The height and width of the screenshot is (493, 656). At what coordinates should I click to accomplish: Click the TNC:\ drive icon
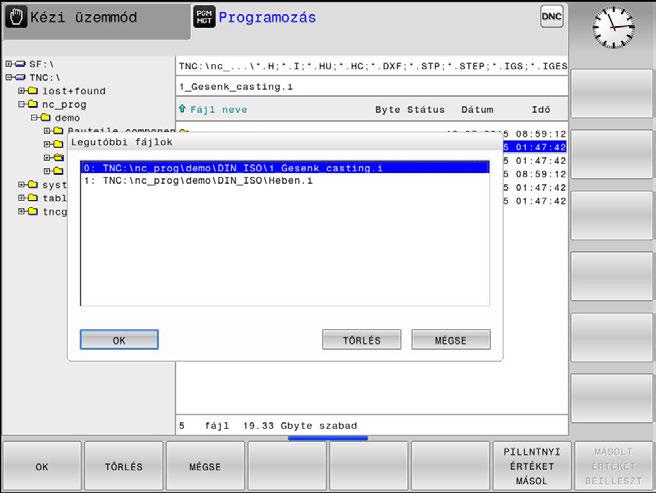[20, 77]
